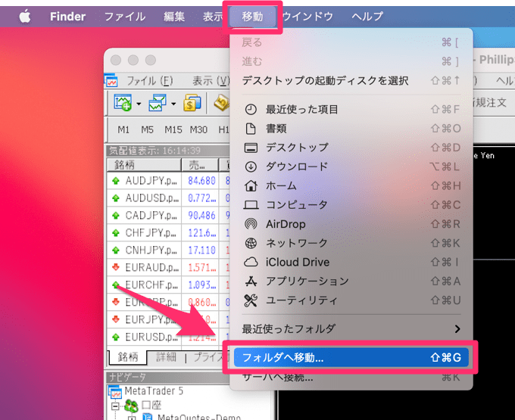Select サーバへ接続... menu item
Screen dimensions: 515x420
tap(351, 378)
